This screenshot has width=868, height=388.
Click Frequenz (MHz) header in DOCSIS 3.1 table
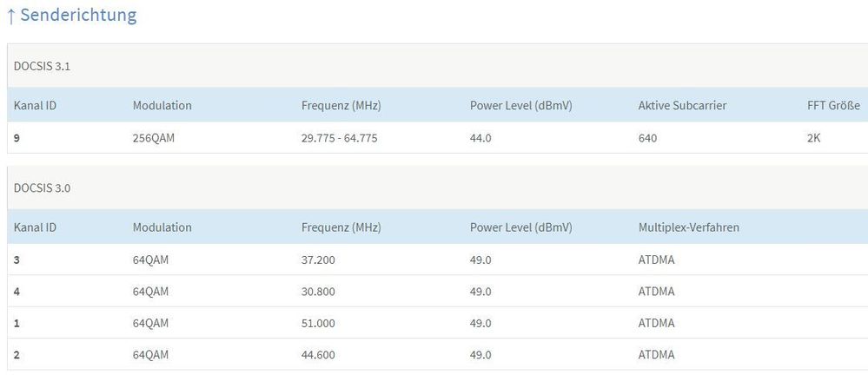pyautogui.click(x=341, y=105)
